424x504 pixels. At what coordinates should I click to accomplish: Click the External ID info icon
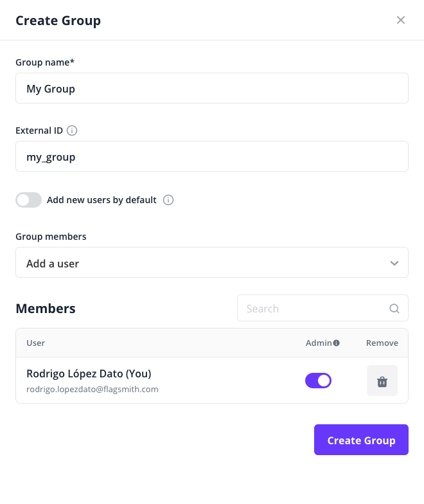pyautogui.click(x=72, y=130)
